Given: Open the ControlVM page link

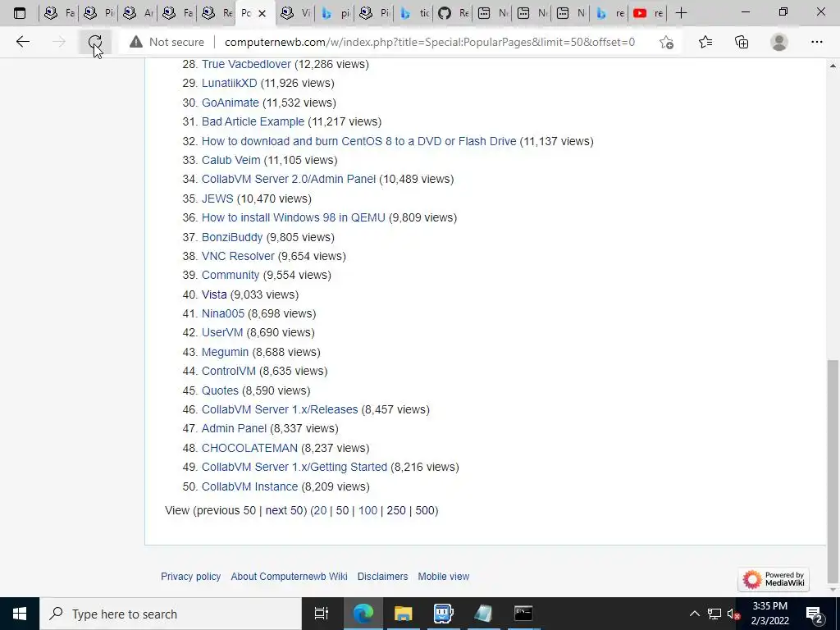Looking at the screenshot, I should (229, 371).
